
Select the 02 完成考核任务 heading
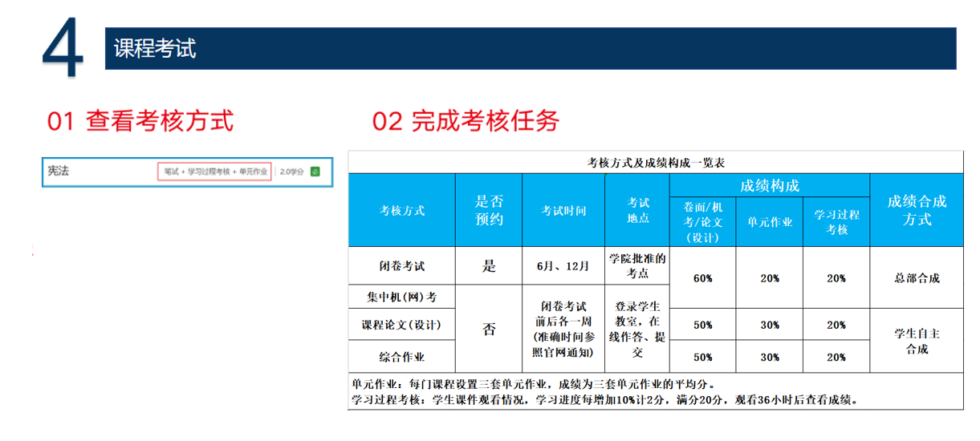pyautogui.click(x=466, y=121)
